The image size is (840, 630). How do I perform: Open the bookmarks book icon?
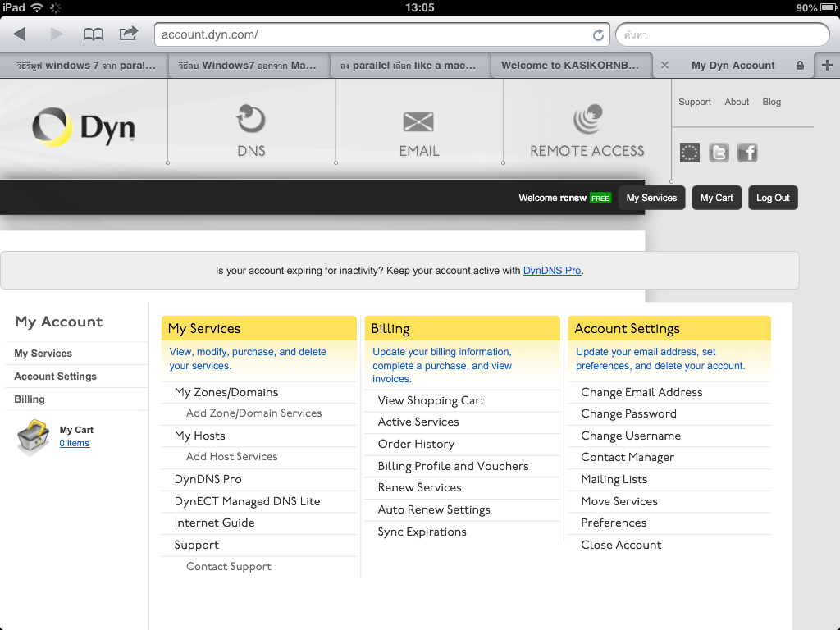tap(94, 34)
